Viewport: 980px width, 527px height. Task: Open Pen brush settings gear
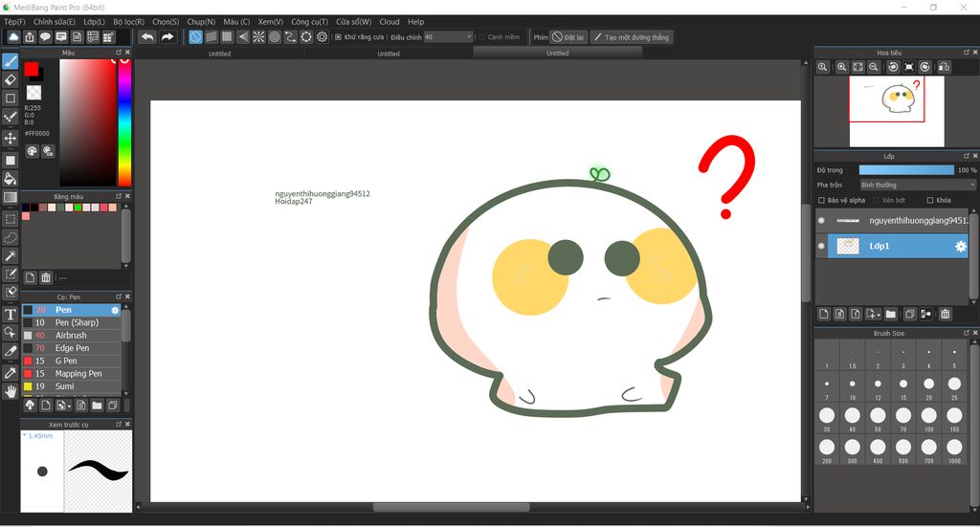[115, 310]
